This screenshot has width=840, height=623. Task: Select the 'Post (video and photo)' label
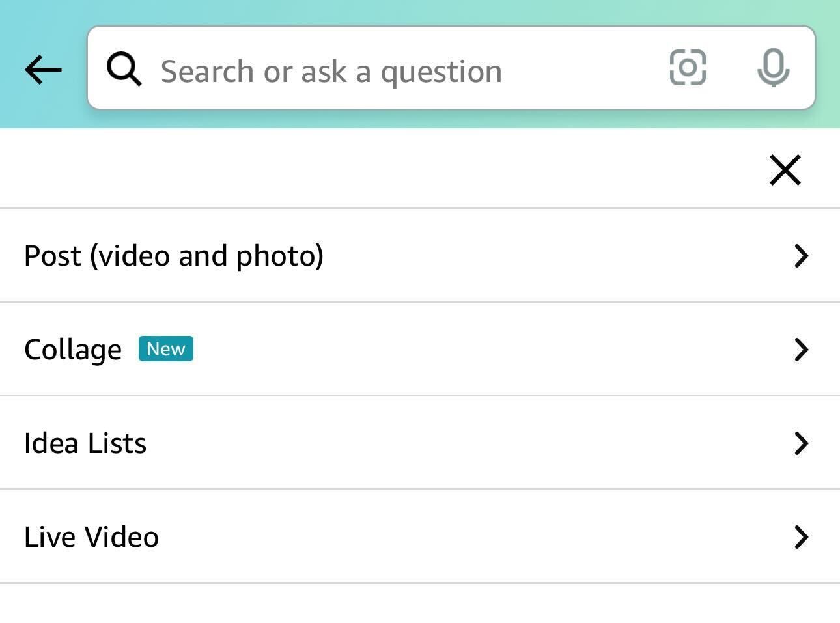click(173, 256)
